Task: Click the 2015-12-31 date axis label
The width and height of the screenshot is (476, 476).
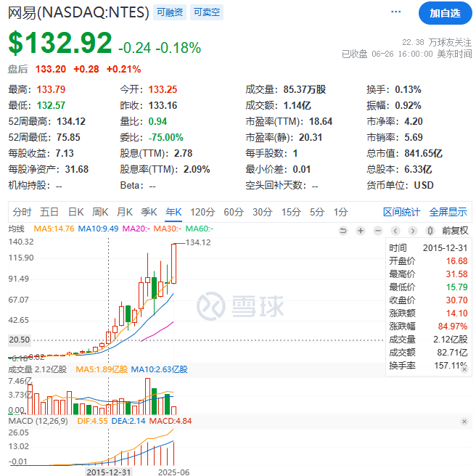Action: [108, 472]
